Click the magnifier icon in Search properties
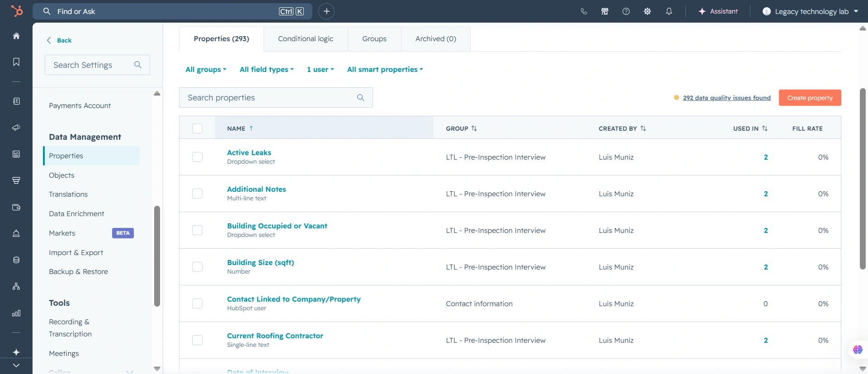Screen dimensions: 868x374 [x=360, y=98]
